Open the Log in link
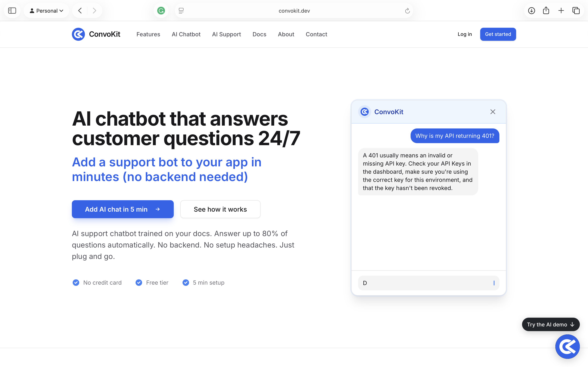 [464, 34]
